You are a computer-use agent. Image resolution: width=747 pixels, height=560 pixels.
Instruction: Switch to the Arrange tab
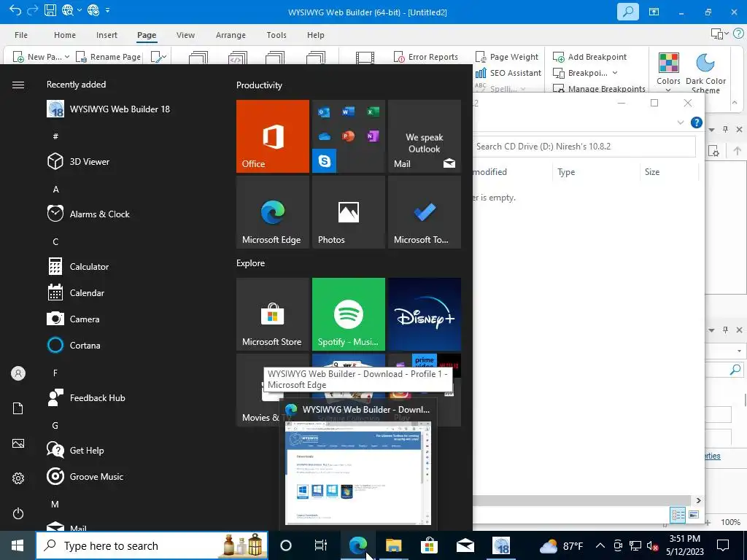pyautogui.click(x=231, y=35)
